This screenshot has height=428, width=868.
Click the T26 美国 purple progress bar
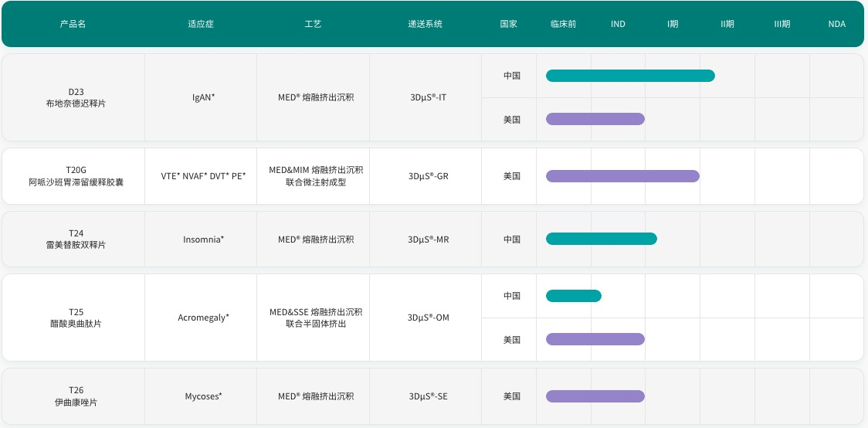point(595,396)
